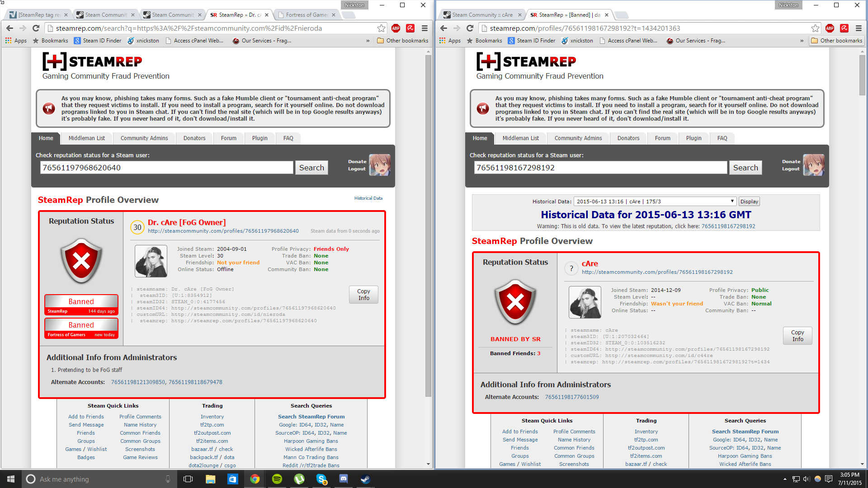
Task: Click Copy Info button for Dr. cAre profile
Action: 363,295
